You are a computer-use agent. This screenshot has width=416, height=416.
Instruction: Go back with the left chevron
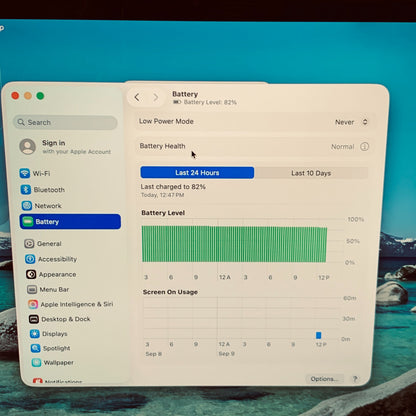coord(137,97)
